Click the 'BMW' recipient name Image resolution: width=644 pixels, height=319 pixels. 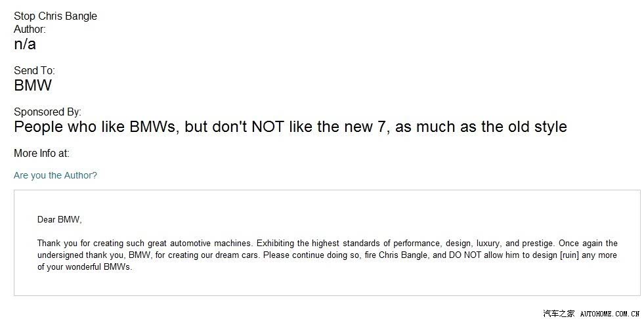tap(33, 85)
